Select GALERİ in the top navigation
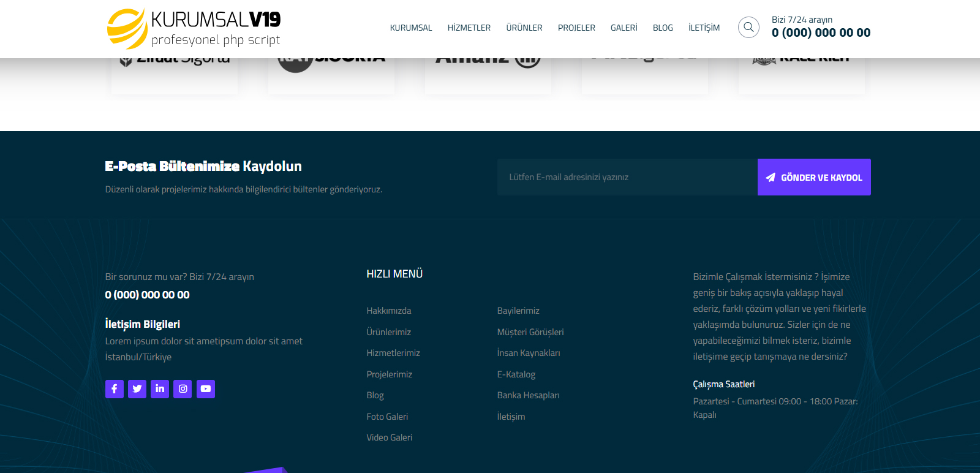 tap(624, 28)
